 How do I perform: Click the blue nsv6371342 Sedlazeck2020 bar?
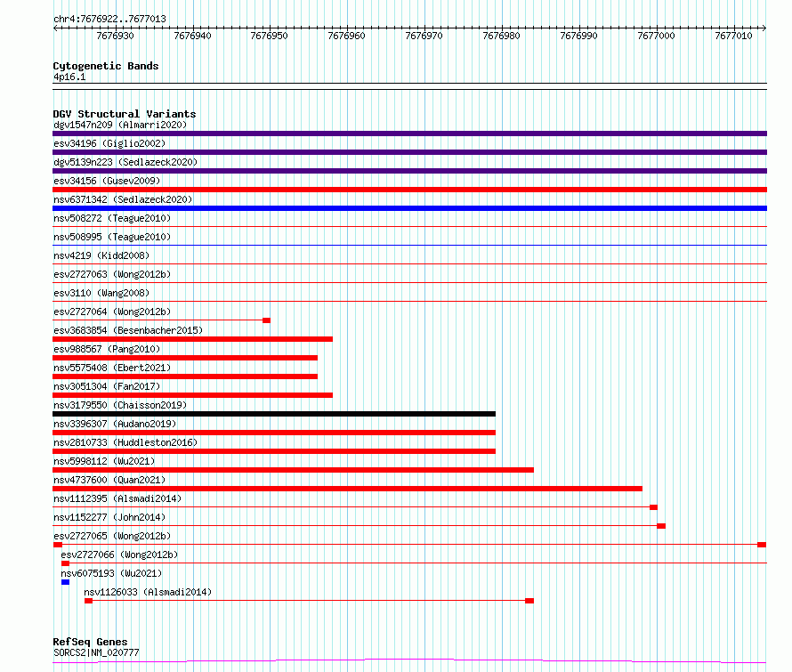(409, 208)
